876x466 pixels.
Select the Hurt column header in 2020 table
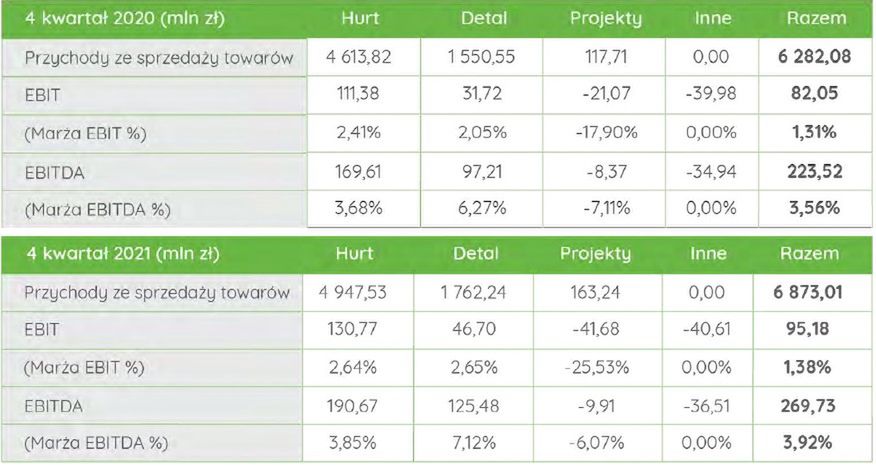pos(358,19)
